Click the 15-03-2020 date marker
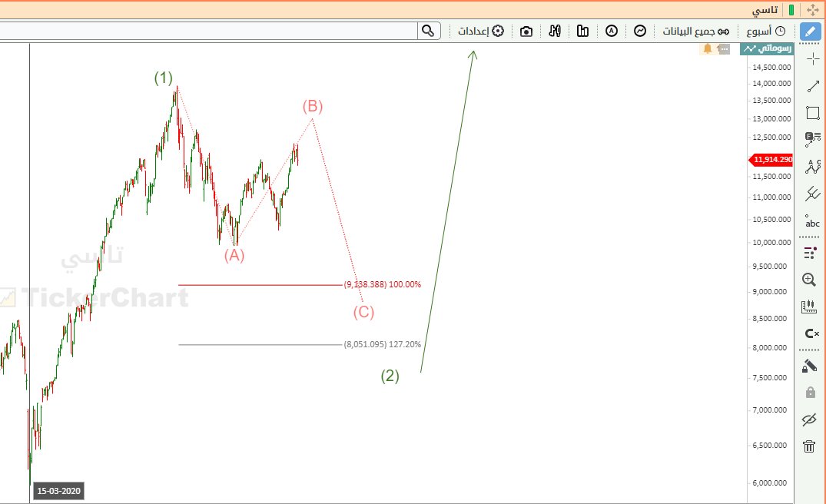 click(58, 491)
